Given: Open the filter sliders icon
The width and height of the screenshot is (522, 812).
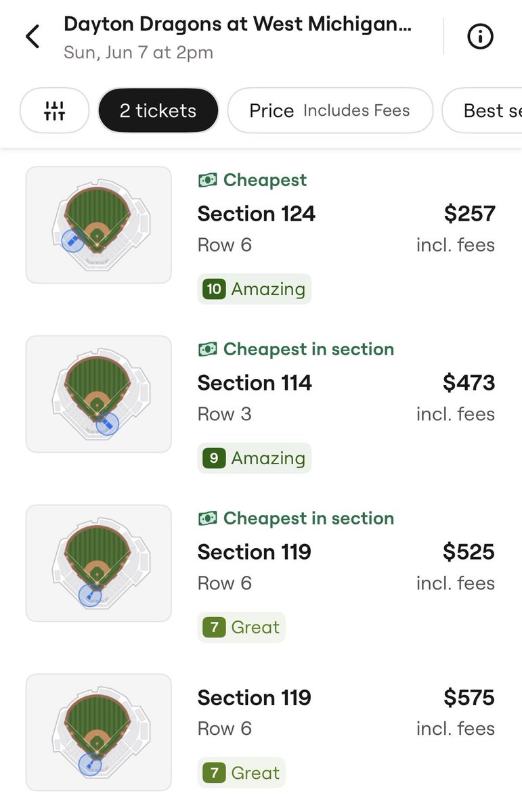Looking at the screenshot, I should click(54, 110).
